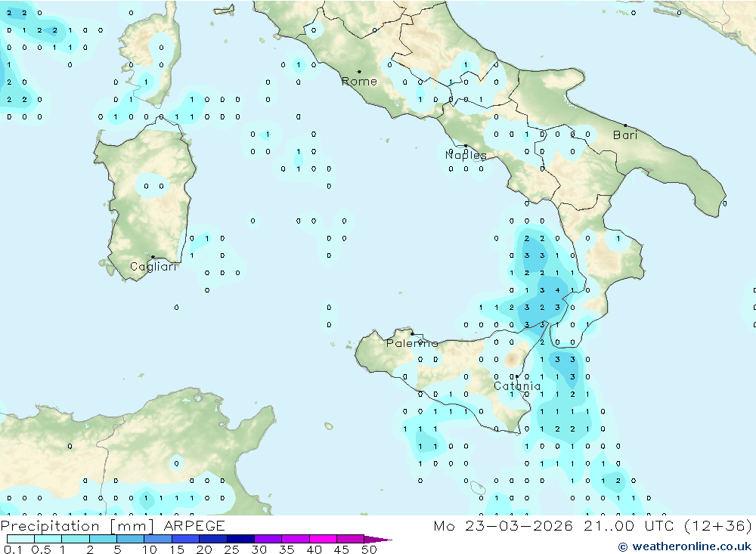Click the ARPEGE model name

[194, 525]
